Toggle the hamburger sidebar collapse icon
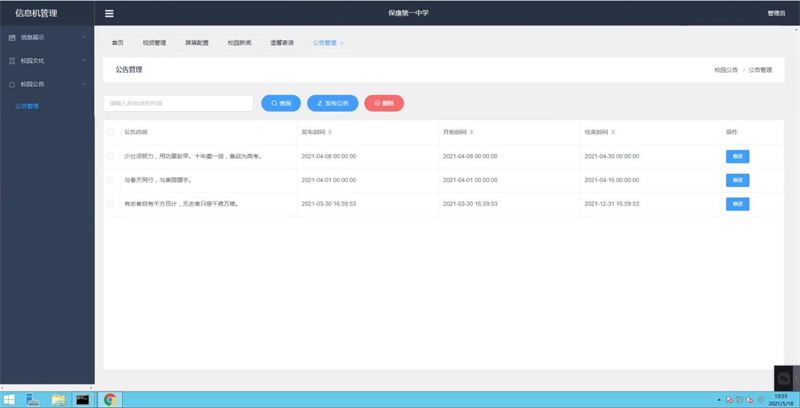Screen dimensions: 800x408 [109, 13]
